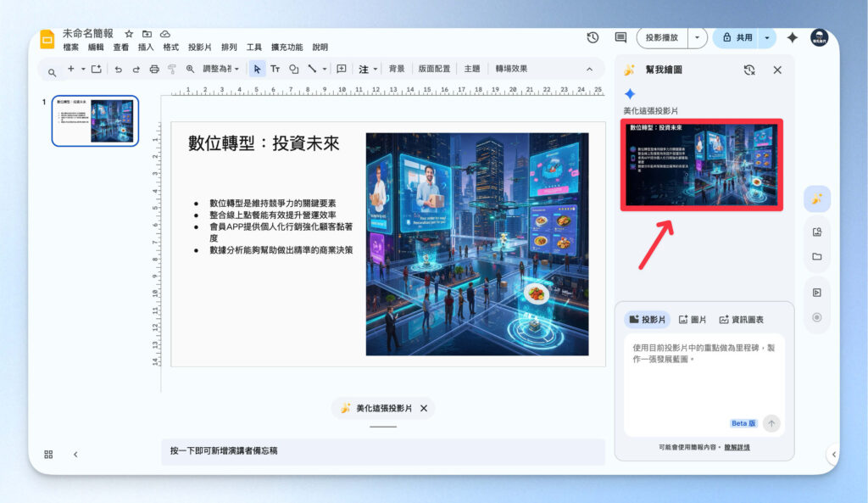
Task: Click the paint format tool
Action: point(173,69)
